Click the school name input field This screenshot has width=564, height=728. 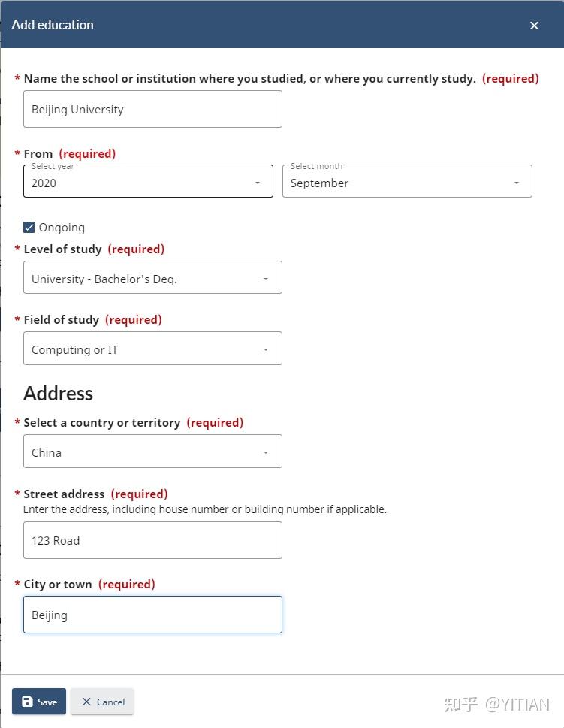click(x=152, y=109)
